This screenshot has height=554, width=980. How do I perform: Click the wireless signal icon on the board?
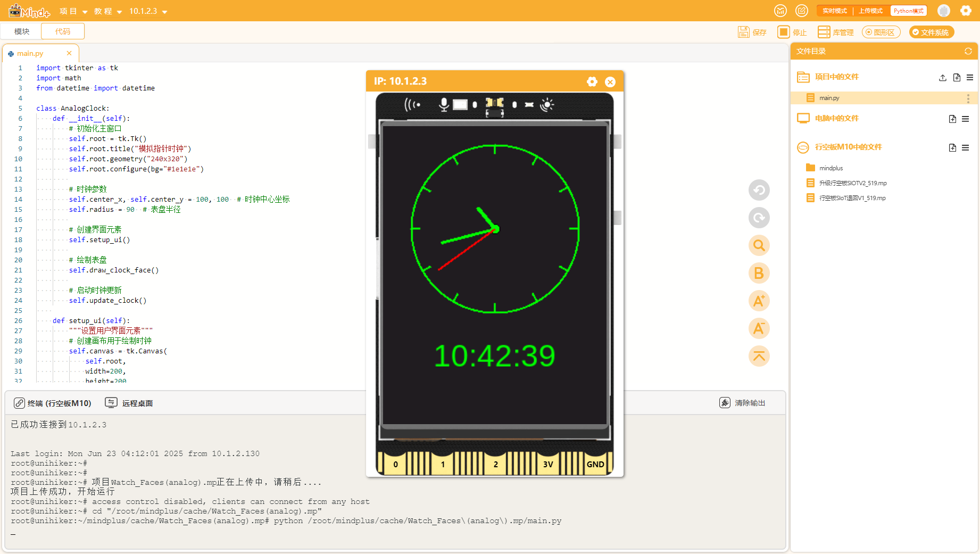412,104
